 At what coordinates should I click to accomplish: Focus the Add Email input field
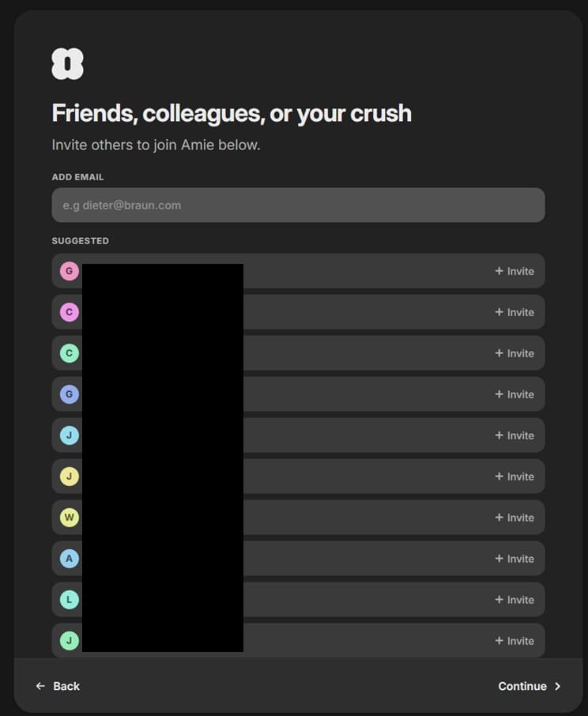[298, 205]
